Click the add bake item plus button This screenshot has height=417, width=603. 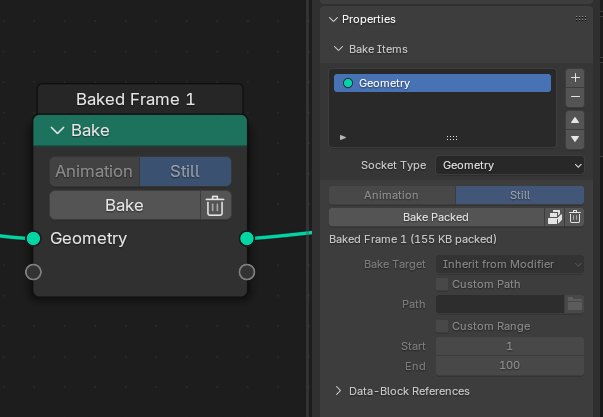pyautogui.click(x=574, y=77)
